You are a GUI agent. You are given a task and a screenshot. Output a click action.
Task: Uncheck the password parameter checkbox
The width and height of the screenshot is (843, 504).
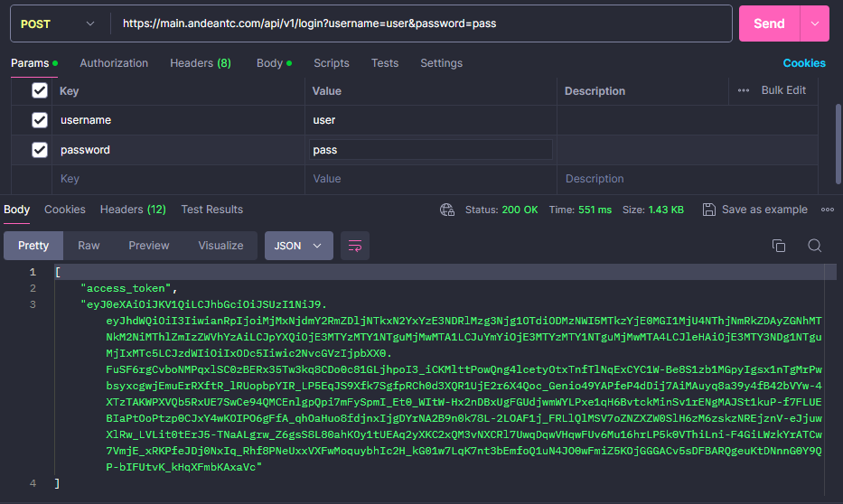pos(40,150)
